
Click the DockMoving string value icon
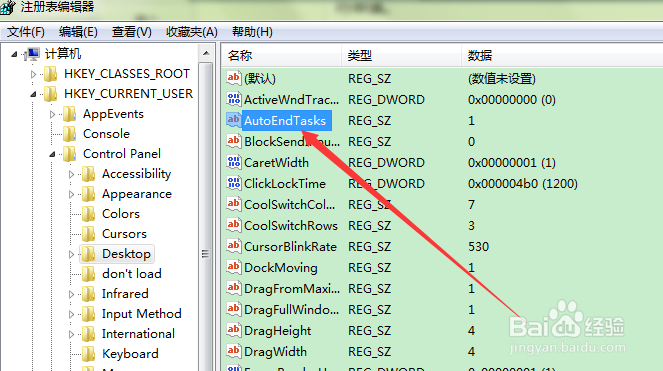tap(234, 267)
